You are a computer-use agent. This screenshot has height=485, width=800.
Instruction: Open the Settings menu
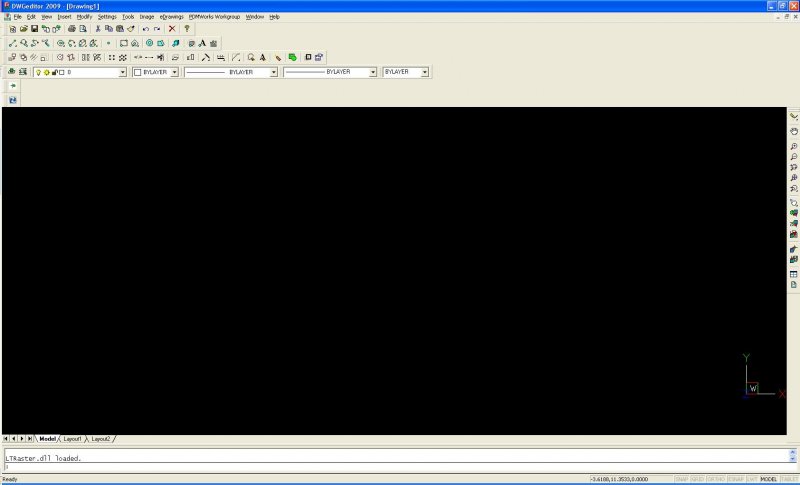pos(107,17)
